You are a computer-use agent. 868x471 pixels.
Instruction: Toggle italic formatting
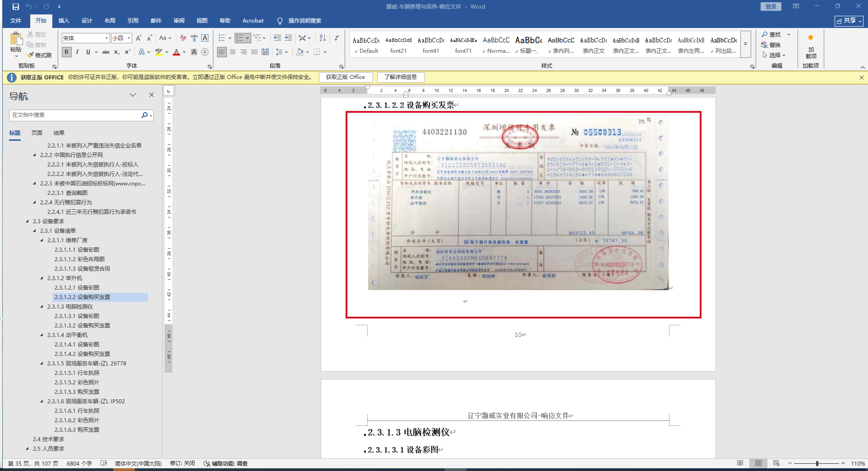click(x=77, y=52)
